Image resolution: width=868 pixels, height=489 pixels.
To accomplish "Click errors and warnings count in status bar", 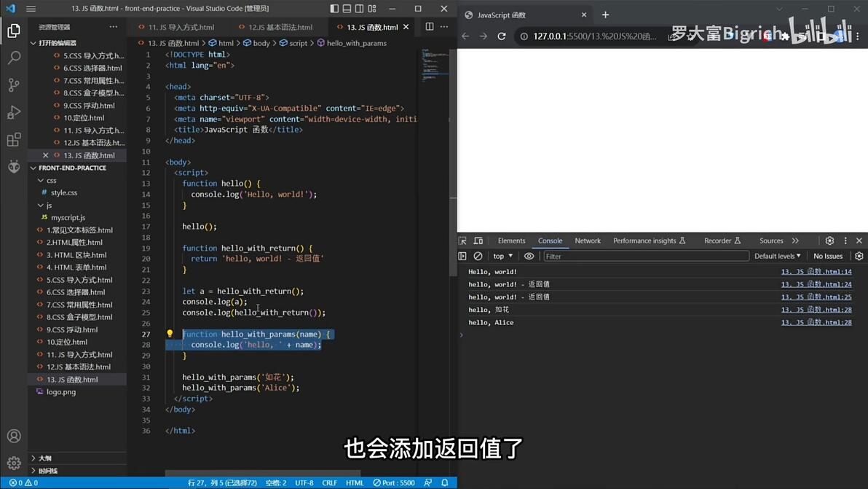I will (x=24, y=483).
